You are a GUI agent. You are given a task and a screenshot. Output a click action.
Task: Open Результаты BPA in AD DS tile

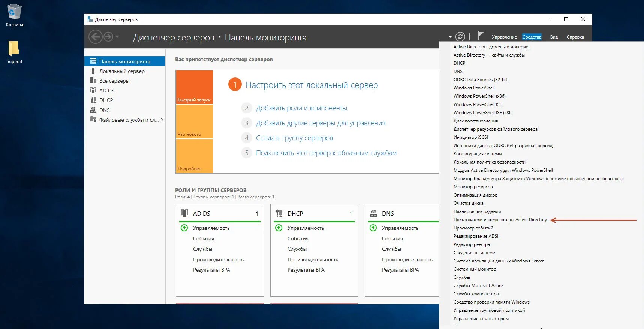tap(211, 270)
